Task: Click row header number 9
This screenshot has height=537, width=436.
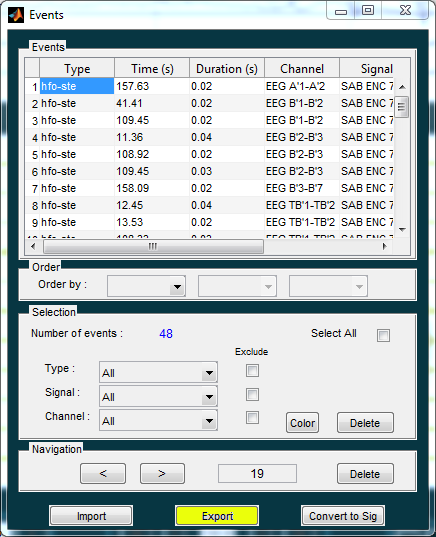Action: [x=33, y=222]
